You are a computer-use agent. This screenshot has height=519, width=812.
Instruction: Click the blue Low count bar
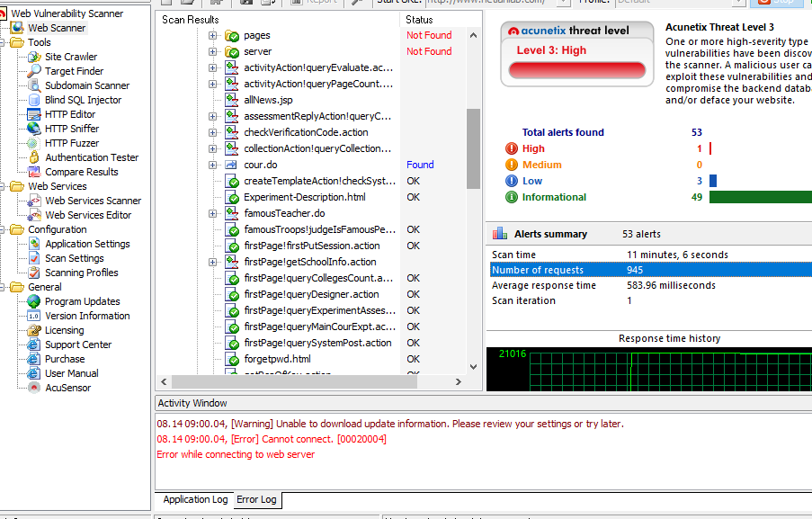coord(713,181)
